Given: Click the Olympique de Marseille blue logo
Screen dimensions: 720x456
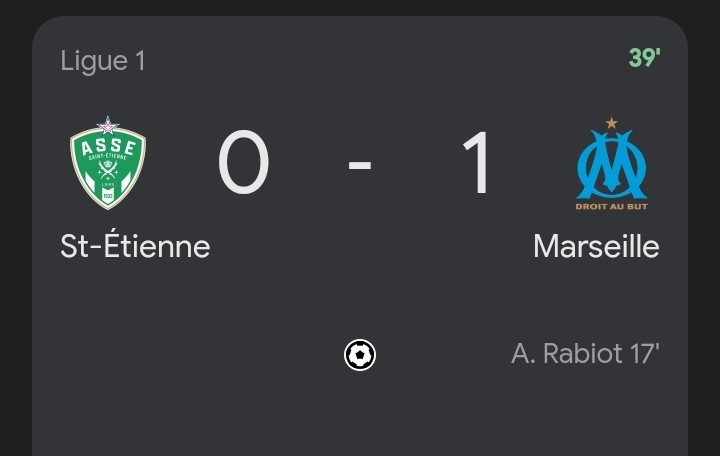Looking at the screenshot, I should pos(612,164).
